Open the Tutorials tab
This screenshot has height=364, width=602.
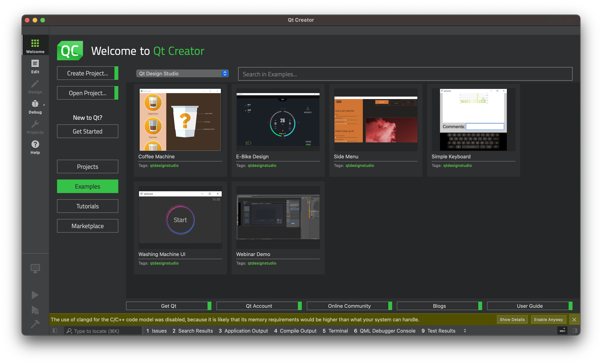(87, 206)
